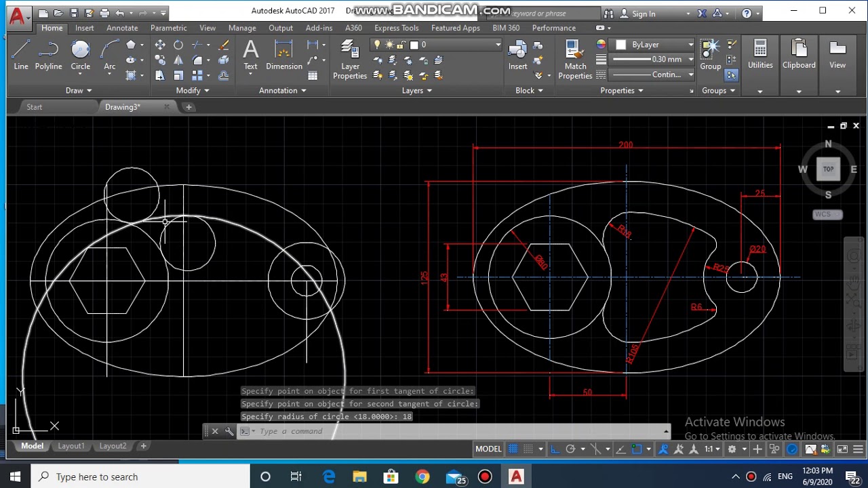Click the TOP face of the ViewCube

[828, 169]
